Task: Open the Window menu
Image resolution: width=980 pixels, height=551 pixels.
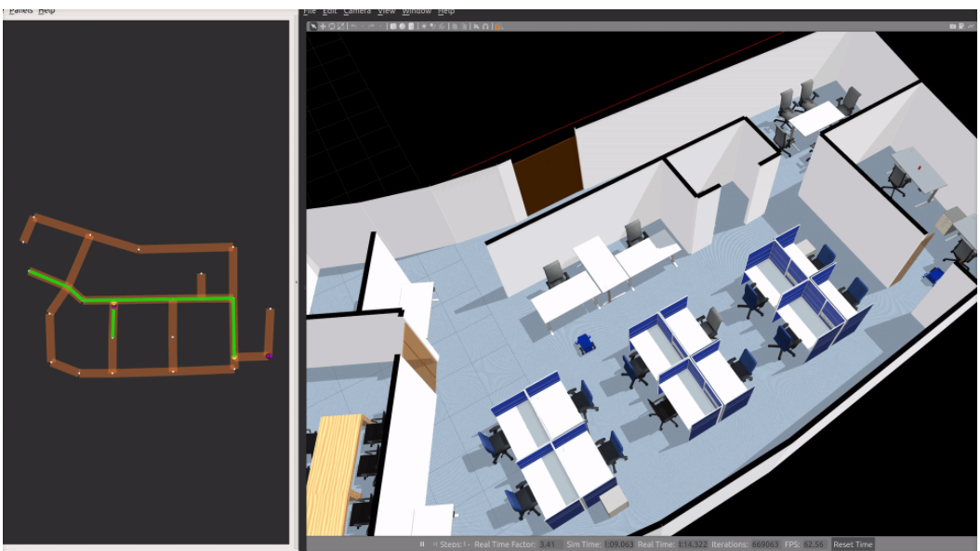Action: [x=417, y=10]
